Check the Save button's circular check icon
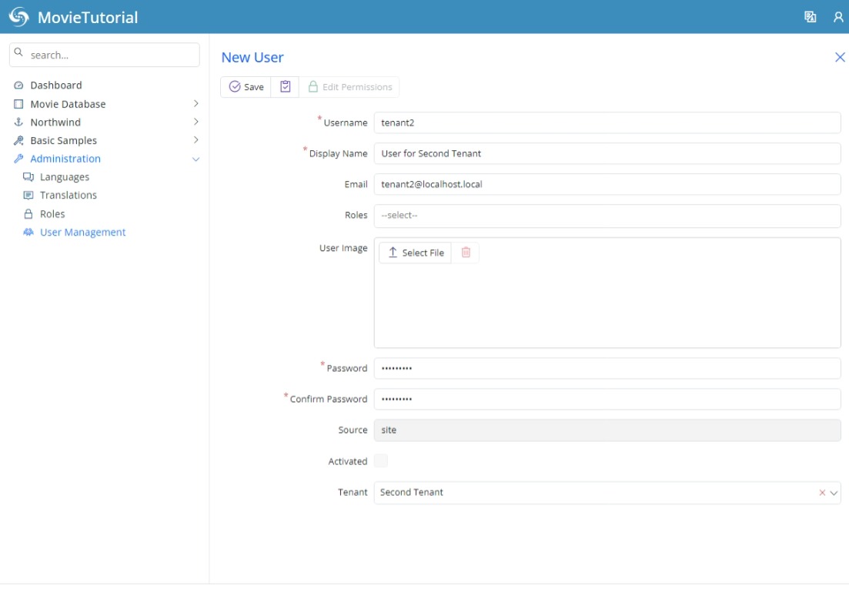This screenshot has width=849, height=616. [235, 86]
